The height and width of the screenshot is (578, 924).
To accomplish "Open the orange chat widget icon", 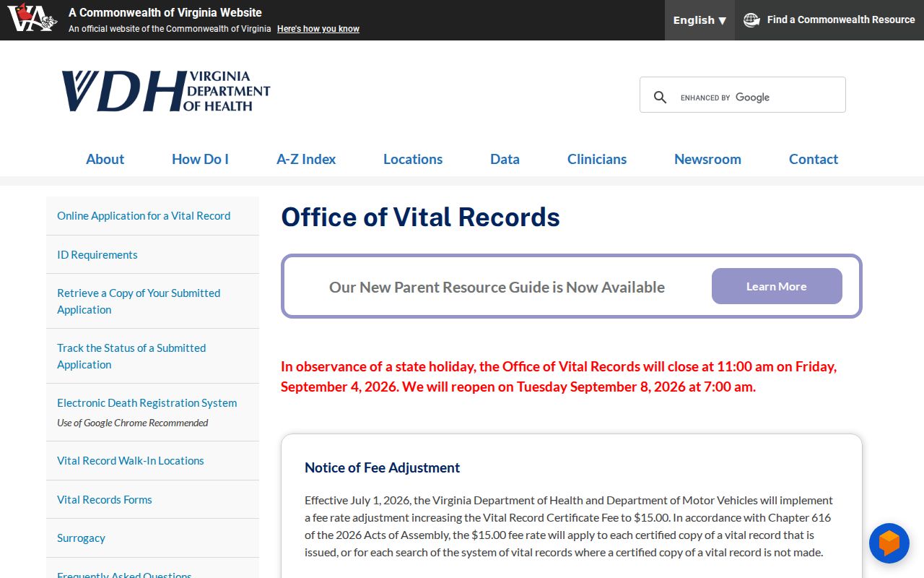I will click(x=889, y=543).
